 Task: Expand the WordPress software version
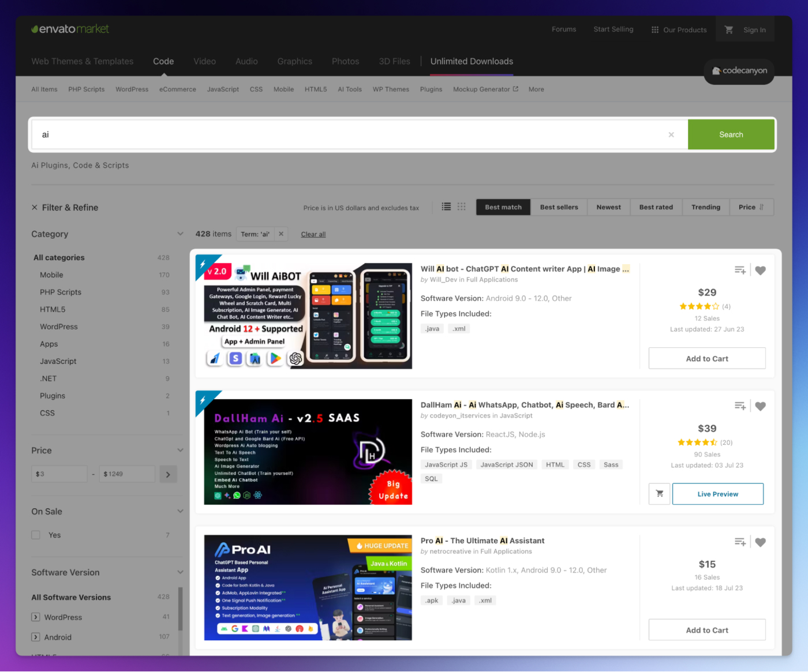click(36, 617)
